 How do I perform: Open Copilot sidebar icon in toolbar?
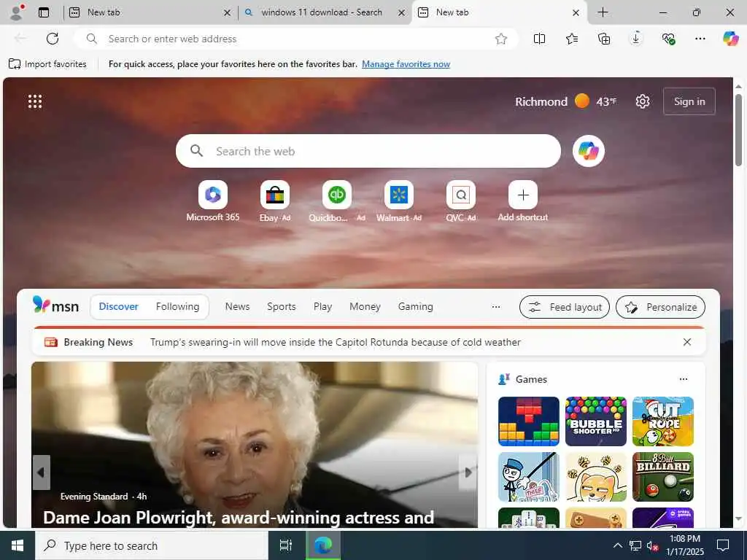[x=730, y=39]
